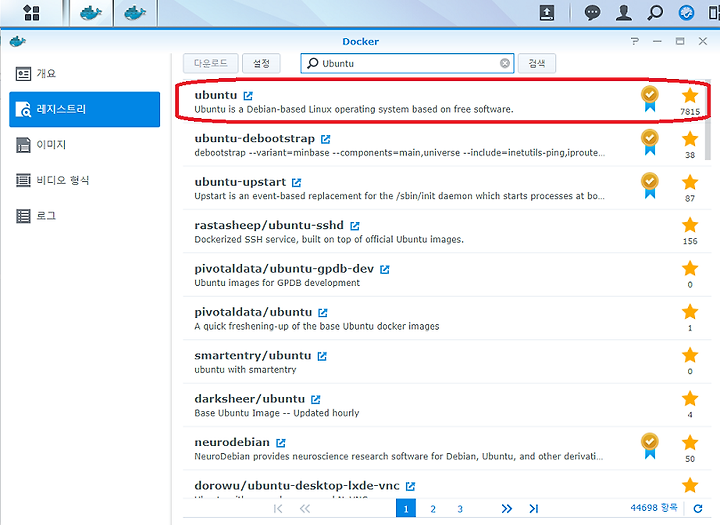Open external link for pivotaldata/ubuntu-gpdb-dev
Image resolution: width=720 pixels, height=525 pixels.
pyautogui.click(x=385, y=269)
